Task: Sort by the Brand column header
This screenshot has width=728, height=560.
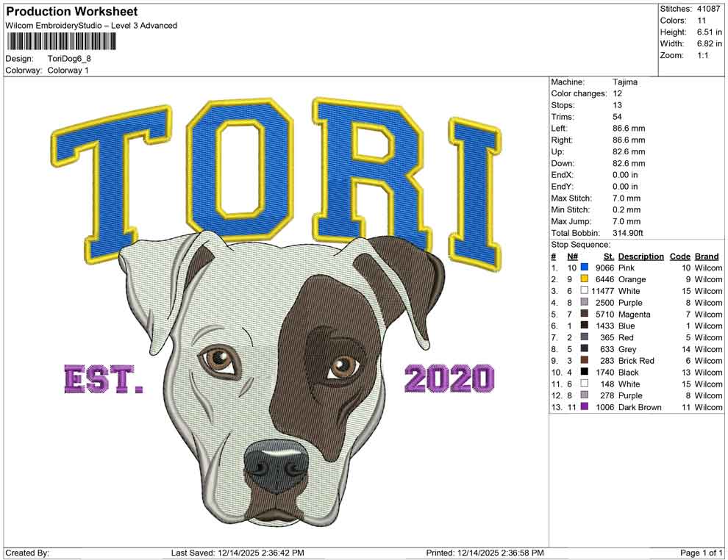Action: (707, 256)
